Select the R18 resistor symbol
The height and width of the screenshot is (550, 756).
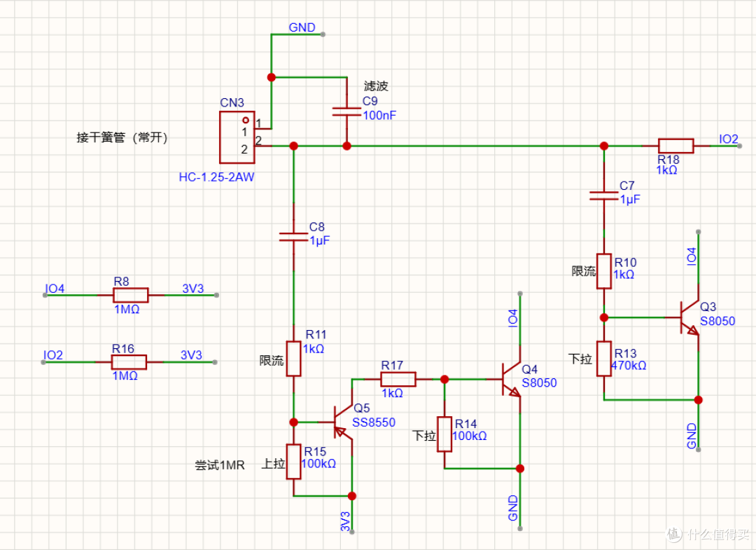(x=675, y=146)
